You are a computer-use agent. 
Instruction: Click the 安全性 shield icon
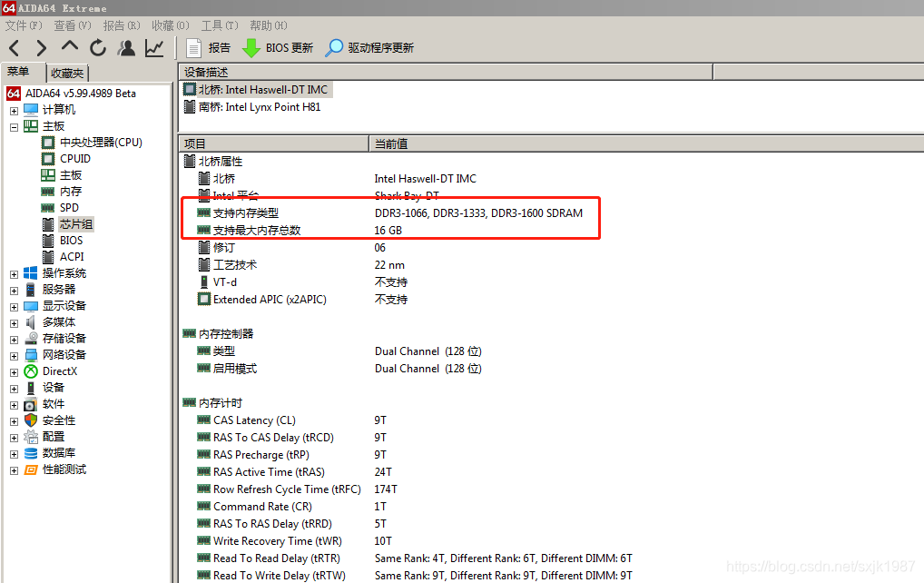tap(31, 420)
